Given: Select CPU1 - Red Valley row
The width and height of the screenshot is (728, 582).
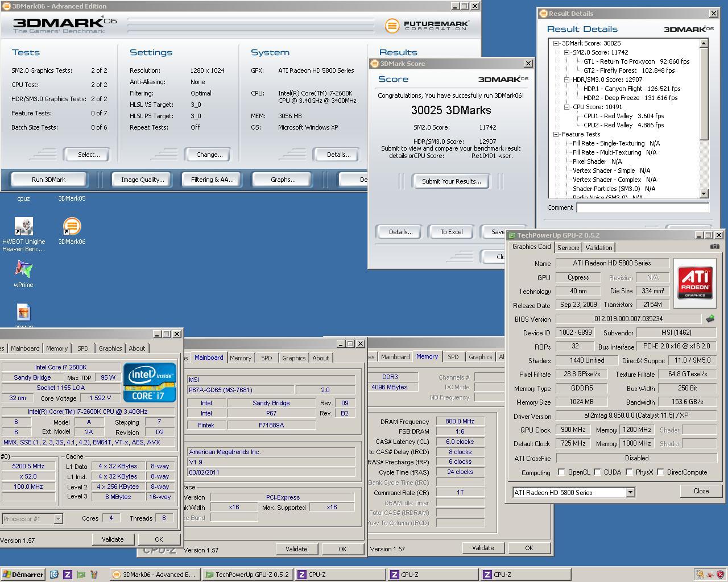Looking at the screenshot, I should pos(623,116).
